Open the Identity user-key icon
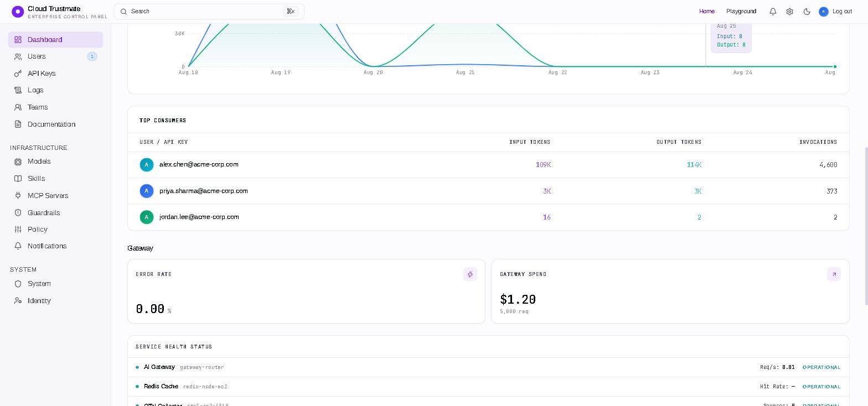The width and height of the screenshot is (868, 406). [x=18, y=301]
